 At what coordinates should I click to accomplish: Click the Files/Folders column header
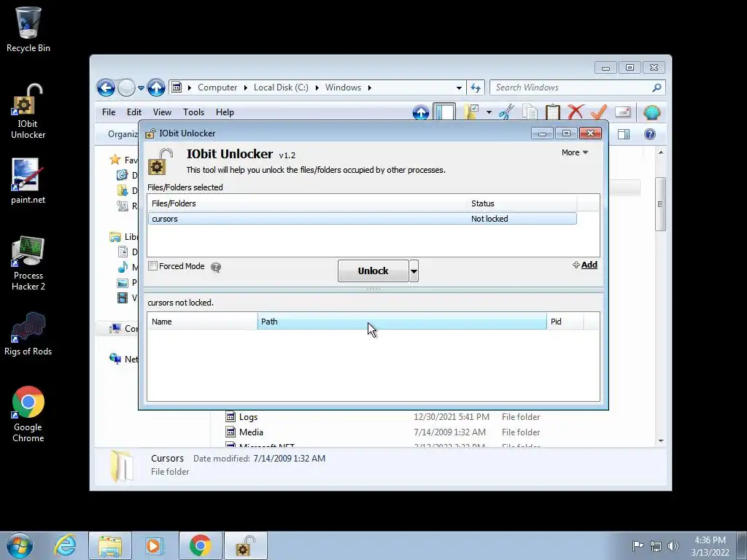tap(307, 203)
